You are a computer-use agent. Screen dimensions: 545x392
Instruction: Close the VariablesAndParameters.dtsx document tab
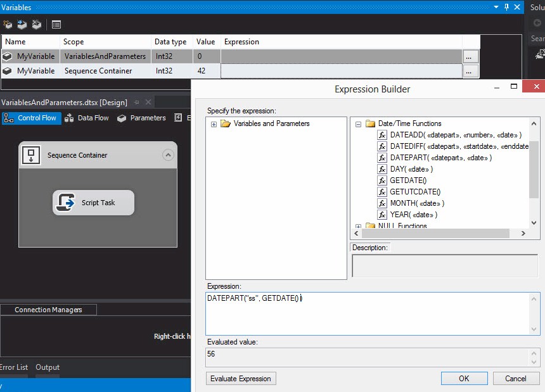coord(148,102)
